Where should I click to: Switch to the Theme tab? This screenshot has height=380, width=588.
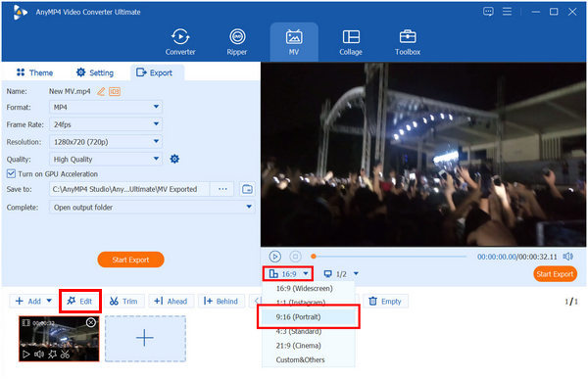click(34, 72)
